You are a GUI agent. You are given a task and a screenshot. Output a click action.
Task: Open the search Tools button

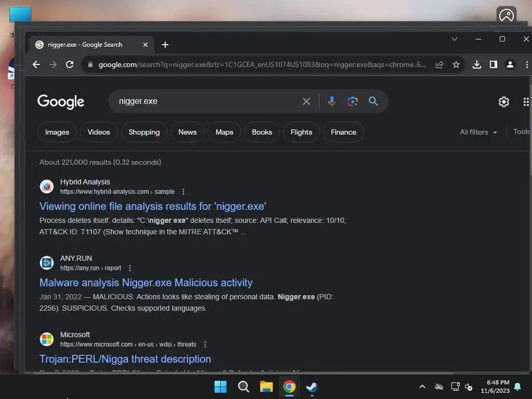521,131
